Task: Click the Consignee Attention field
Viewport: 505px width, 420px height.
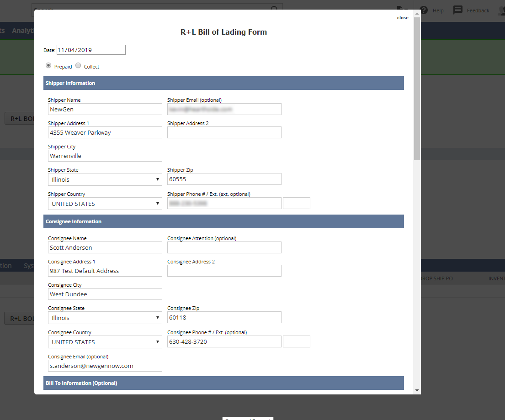Action: (x=224, y=247)
